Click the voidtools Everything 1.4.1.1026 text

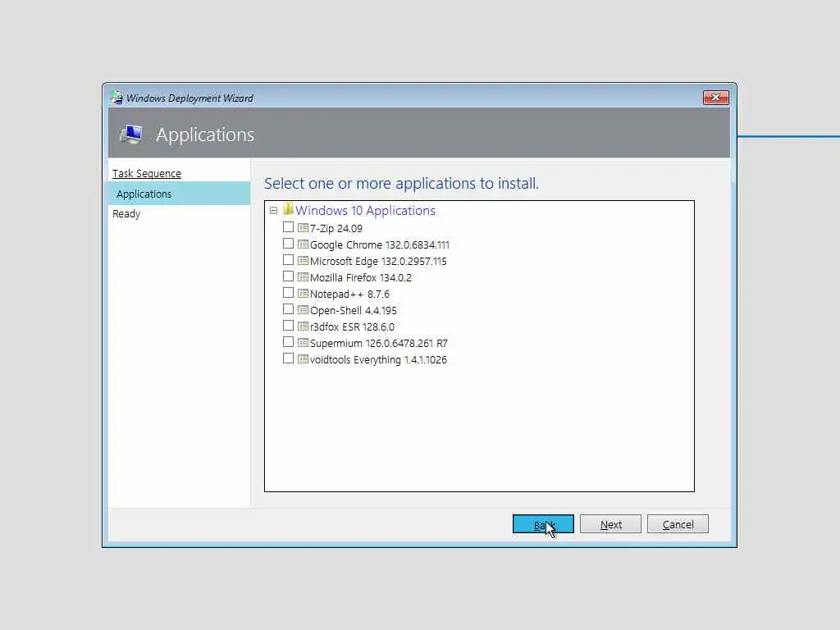(378, 360)
